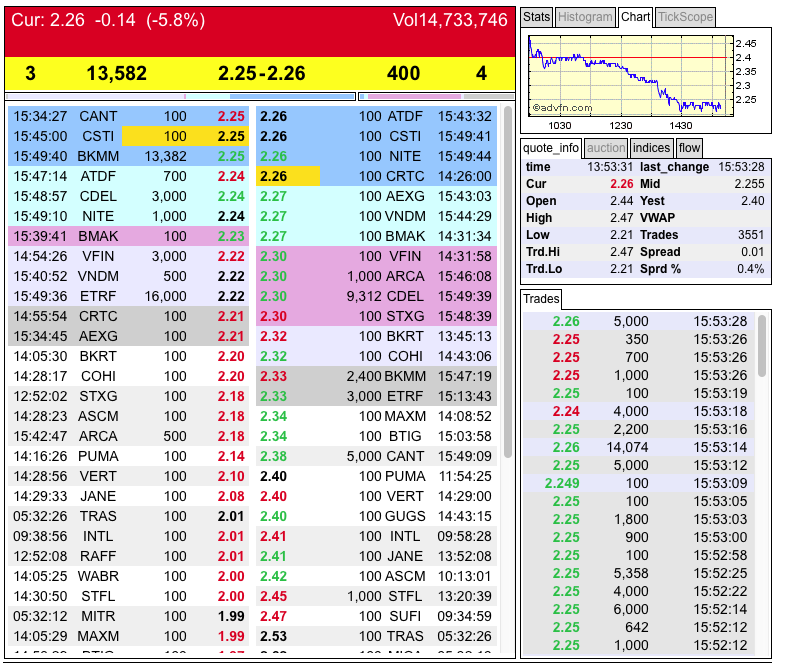Screen dimensions: 785x663
Task: Click the last_change time 15:53:28
Action: [741, 167]
